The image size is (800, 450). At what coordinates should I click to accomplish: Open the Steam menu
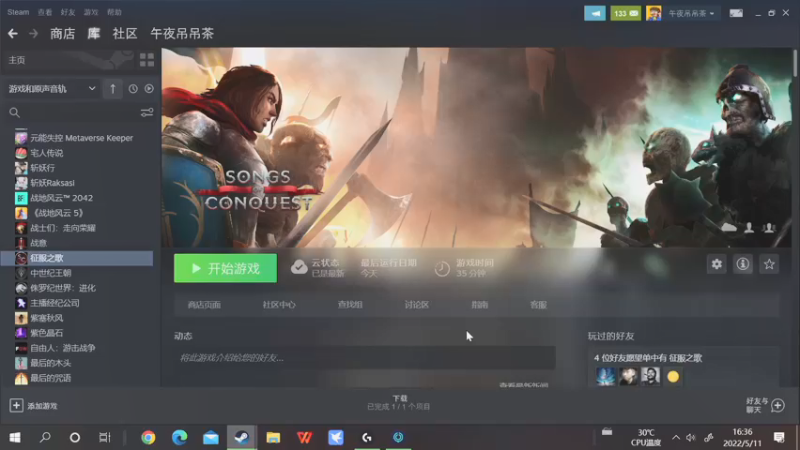click(18, 12)
